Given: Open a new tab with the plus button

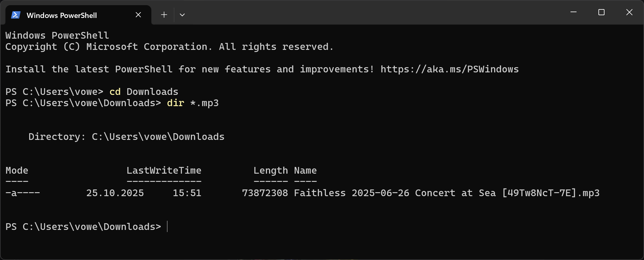Looking at the screenshot, I should [164, 15].
